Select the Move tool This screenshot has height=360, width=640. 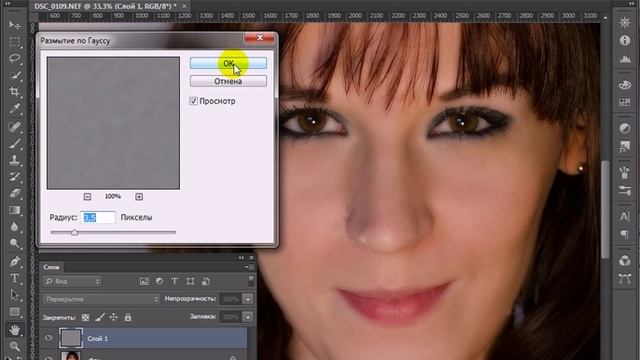(x=14, y=25)
